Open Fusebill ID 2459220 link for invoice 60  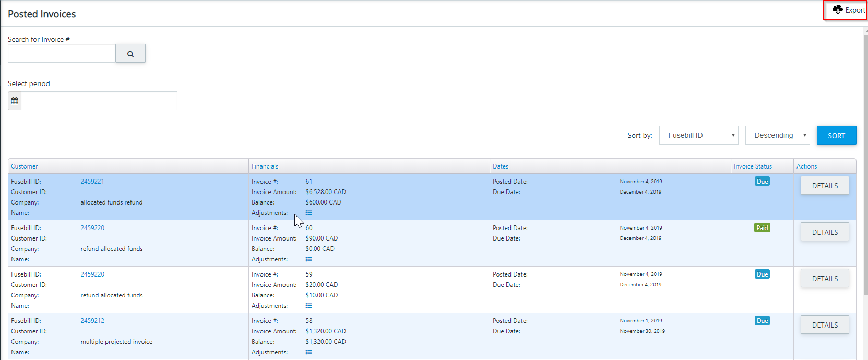[x=92, y=228]
